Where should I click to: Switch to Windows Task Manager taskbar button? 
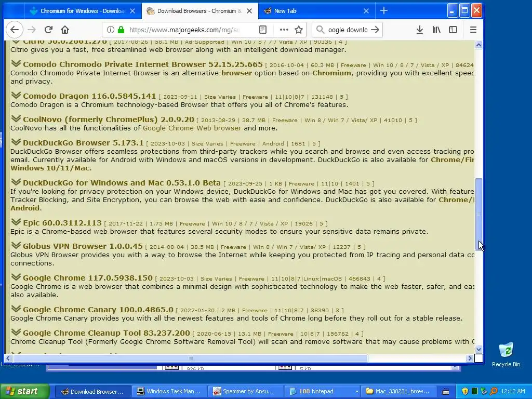pyautogui.click(x=168, y=392)
